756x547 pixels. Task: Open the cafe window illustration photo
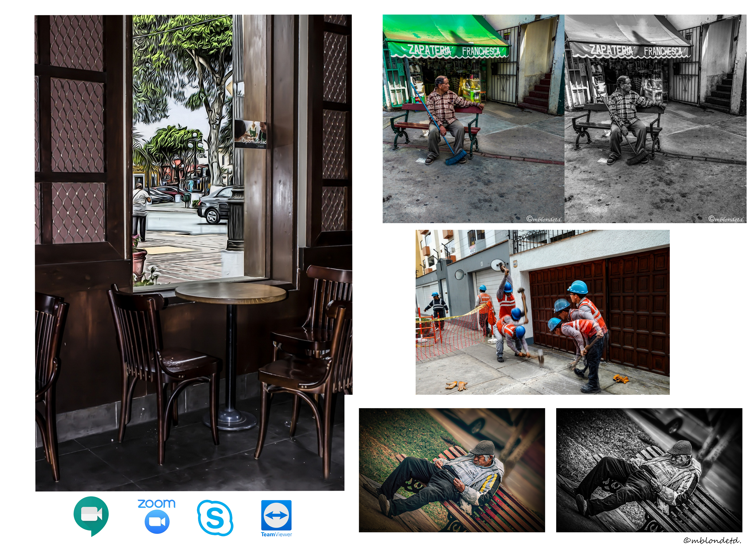(193, 253)
